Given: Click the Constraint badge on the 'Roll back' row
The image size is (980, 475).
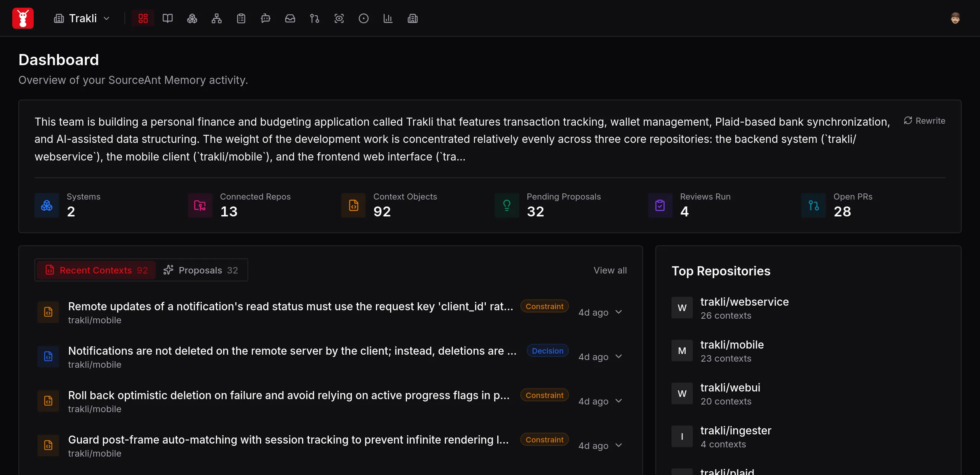Looking at the screenshot, I should (544, 395).
